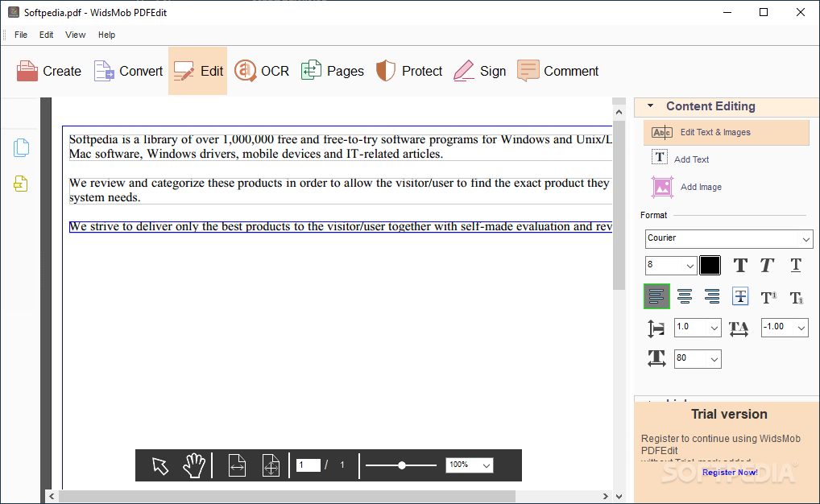Open the Comment tool
820x504 pixels.
click(557, 71)
